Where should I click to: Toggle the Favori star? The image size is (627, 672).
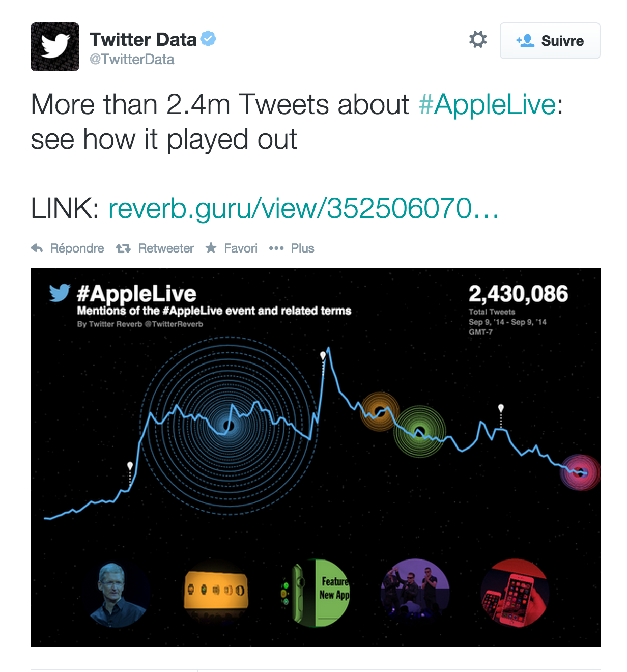(211, 248)
